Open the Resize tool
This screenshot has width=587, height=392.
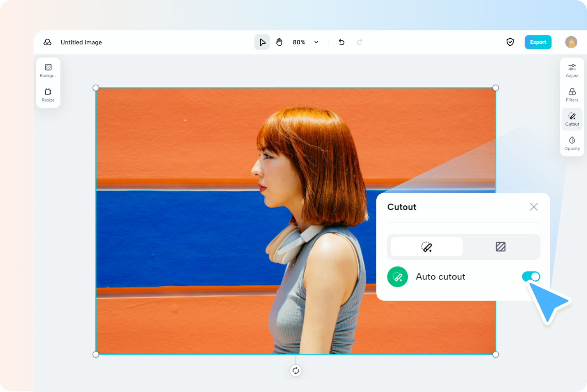[x=48, y=95]
